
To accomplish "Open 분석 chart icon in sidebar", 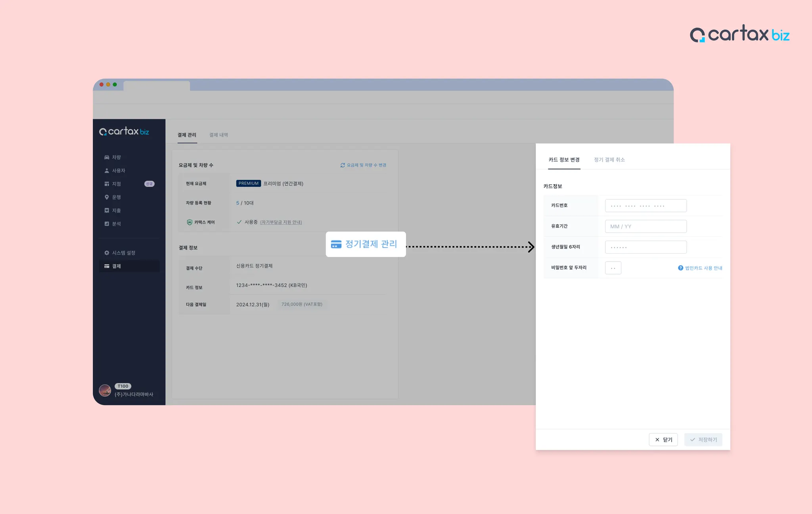I will click(x=107, y=224).
